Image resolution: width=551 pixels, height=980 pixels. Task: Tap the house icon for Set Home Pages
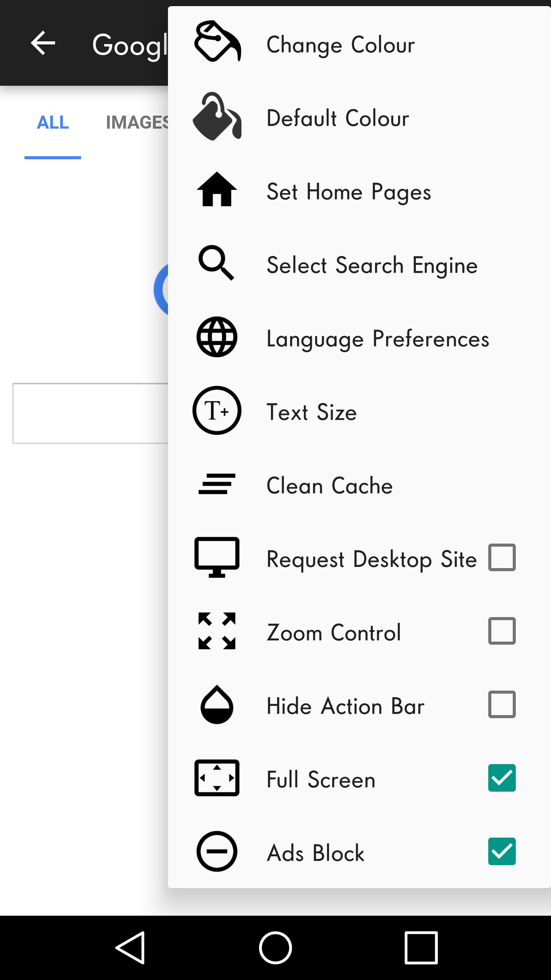[217, 189]
